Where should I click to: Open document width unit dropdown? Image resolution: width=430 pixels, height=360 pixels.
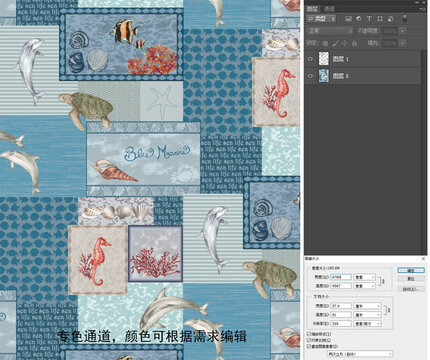(x=367, y=306)
